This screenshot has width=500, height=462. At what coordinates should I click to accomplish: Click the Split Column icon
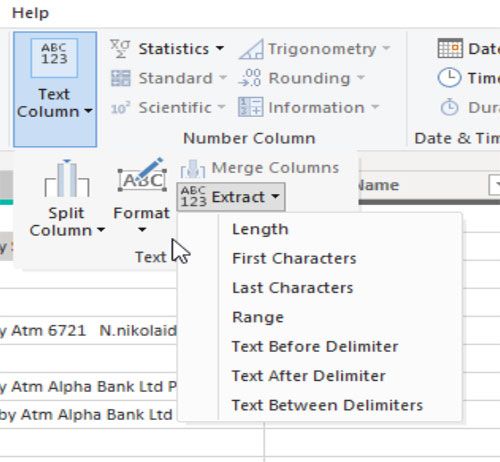[67, 178]
